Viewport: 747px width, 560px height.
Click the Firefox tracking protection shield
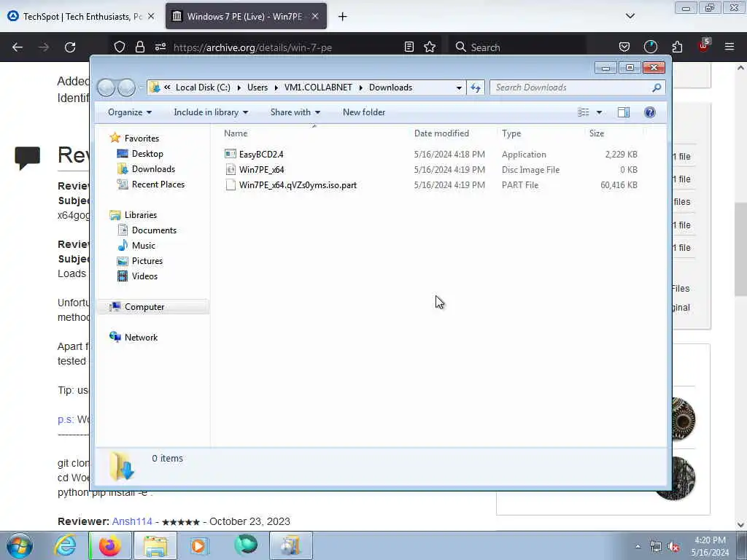pos(120,47)
